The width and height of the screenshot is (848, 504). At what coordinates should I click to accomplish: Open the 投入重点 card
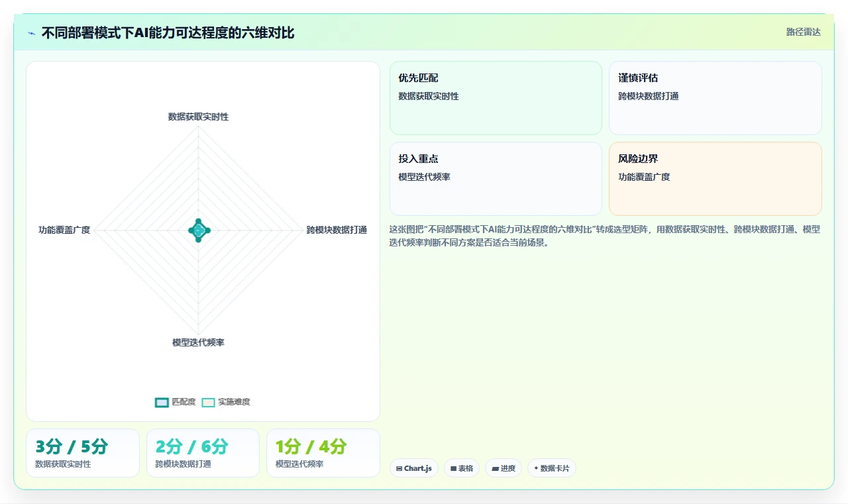(x=496, y=179)
